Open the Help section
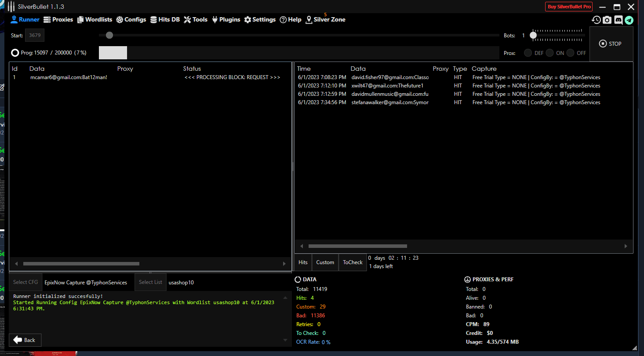The height and width of the screenshot is (356, 644). (291, 19)
